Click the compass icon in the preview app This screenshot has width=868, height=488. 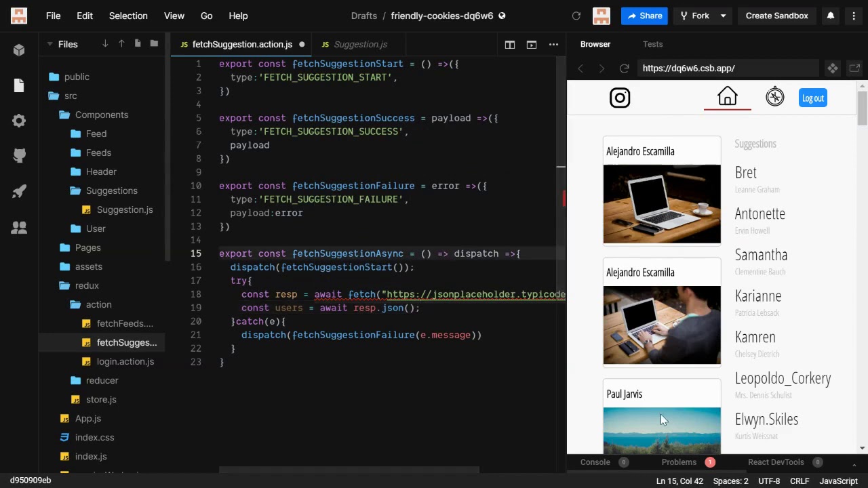point(775,97)
